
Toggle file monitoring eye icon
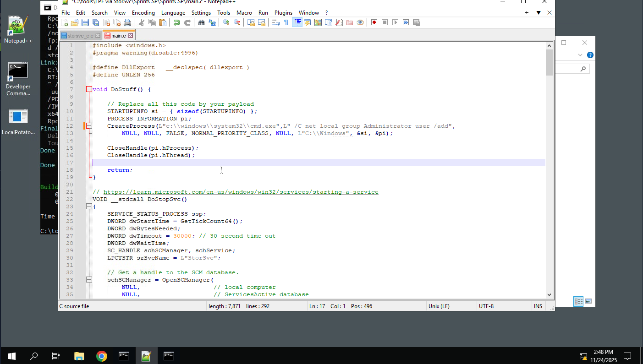(x=360, y=22)
